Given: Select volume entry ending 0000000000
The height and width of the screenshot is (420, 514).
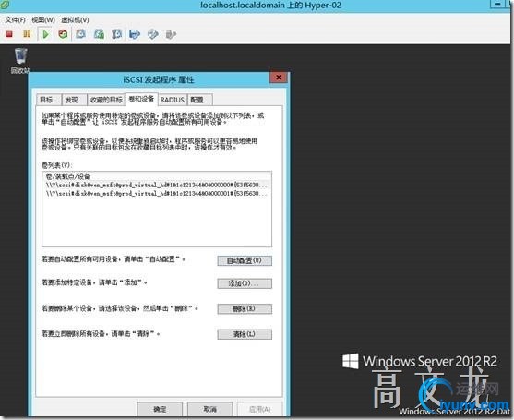Looking at the screenshot, I should (x=157, y=185).
